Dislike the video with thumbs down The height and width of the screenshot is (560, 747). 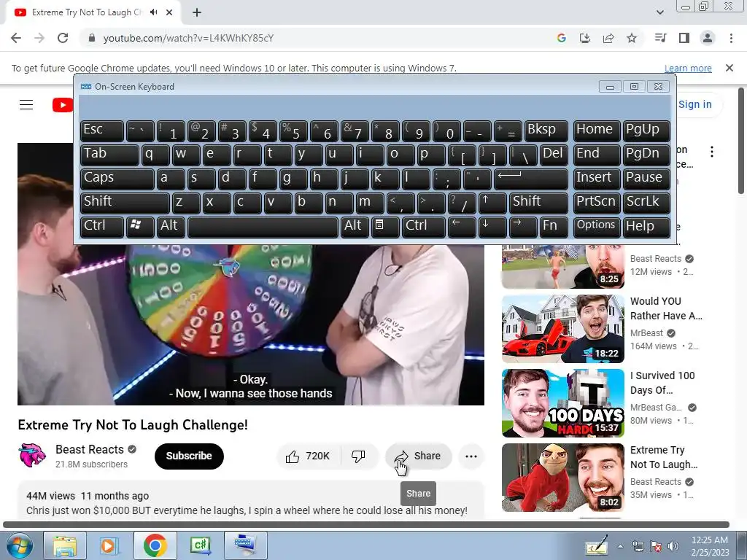coord(358,456)
